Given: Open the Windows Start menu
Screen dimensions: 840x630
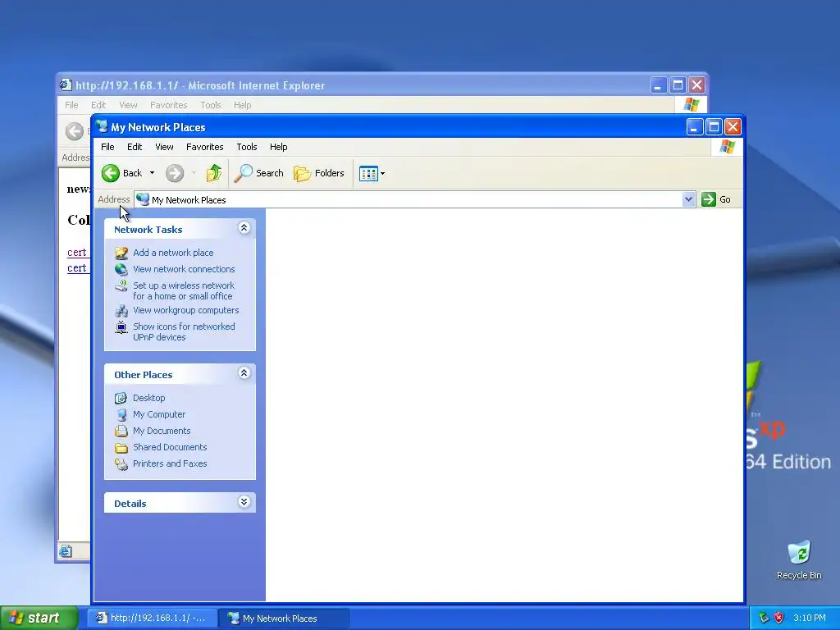Looking at the screenshot, I should pyautogui.click(x=39, y=618).
